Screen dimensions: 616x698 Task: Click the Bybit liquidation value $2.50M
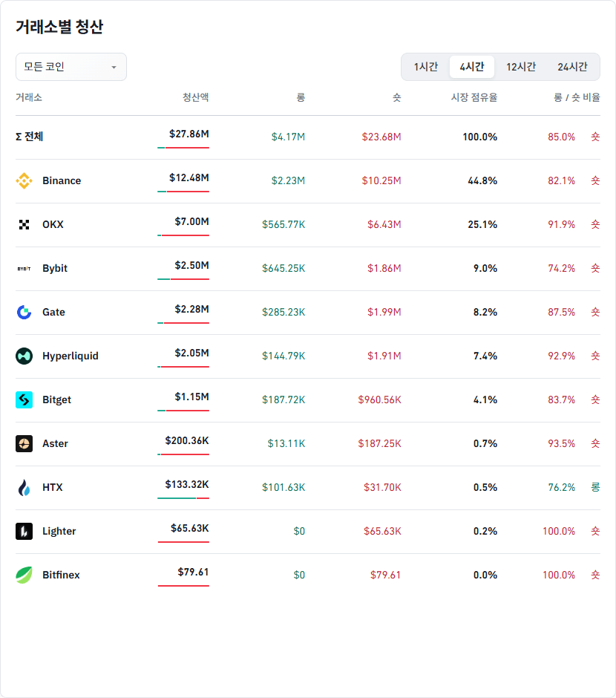(191, 265)
